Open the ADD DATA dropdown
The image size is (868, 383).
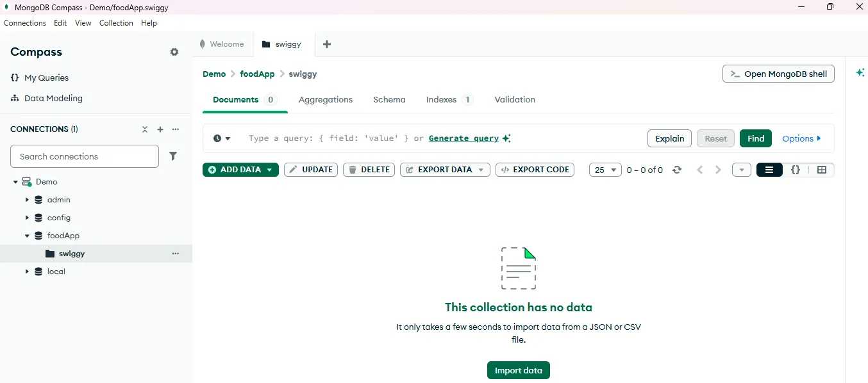click(240, 170)
